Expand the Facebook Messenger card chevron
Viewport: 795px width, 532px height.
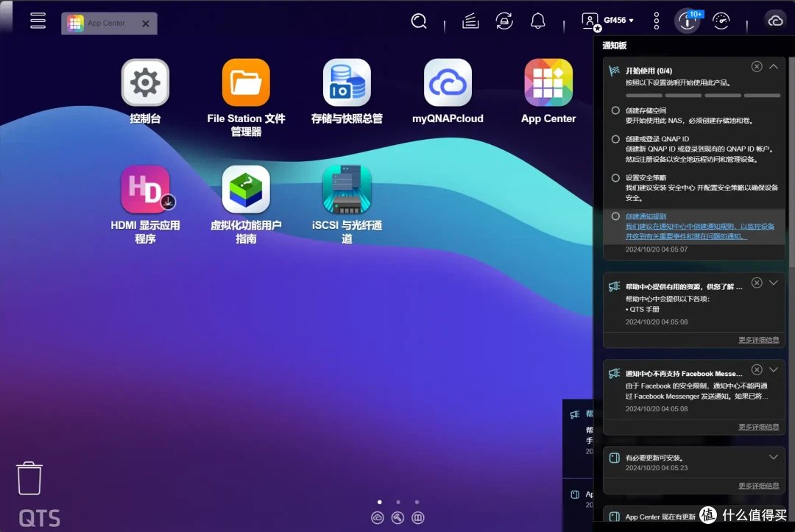coord(773,369)
